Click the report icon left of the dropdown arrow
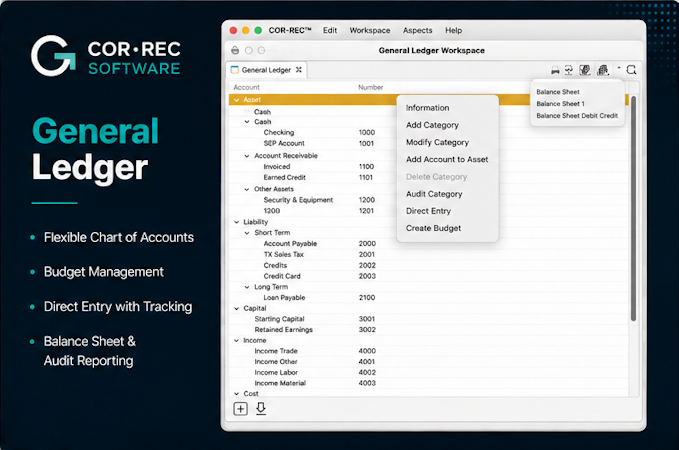 click(603, 70)
